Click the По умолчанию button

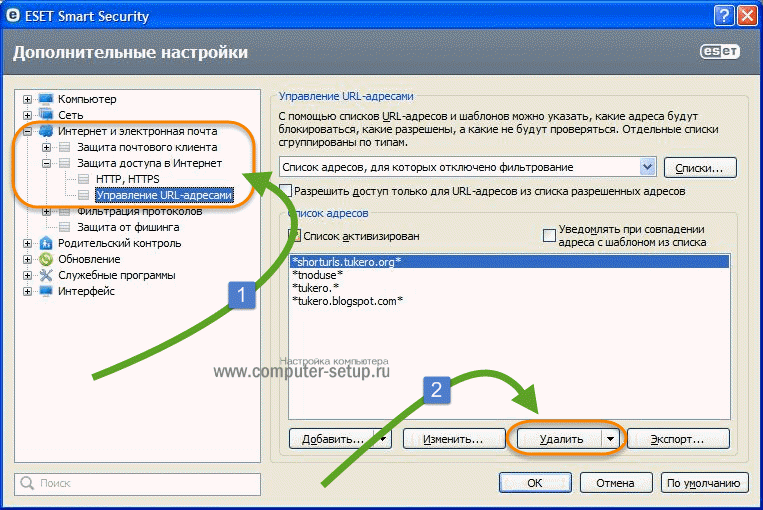[704, 483]
